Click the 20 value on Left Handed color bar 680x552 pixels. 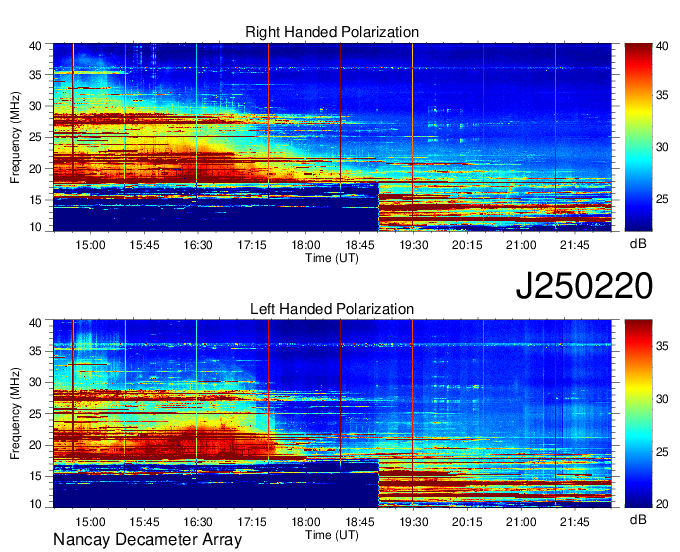662,504
